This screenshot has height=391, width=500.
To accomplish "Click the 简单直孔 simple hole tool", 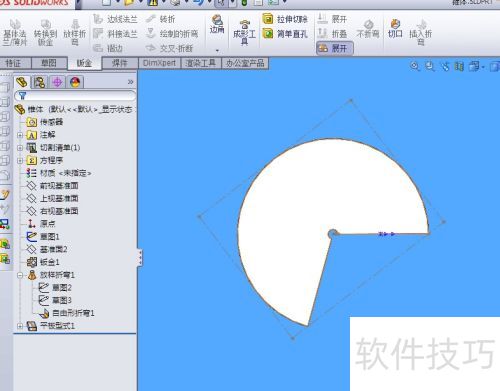I will pos(285,34).
